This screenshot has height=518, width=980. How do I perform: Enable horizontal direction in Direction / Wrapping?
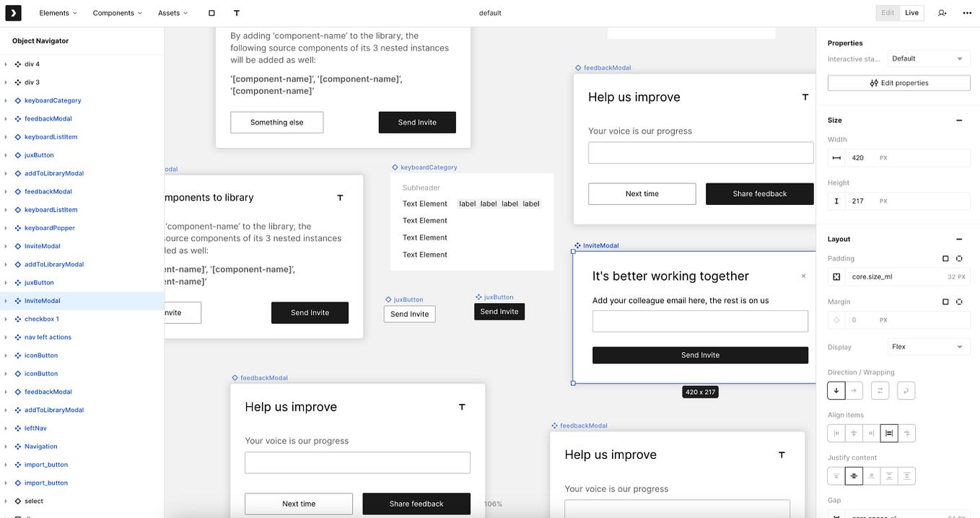[x=854, y=390]
